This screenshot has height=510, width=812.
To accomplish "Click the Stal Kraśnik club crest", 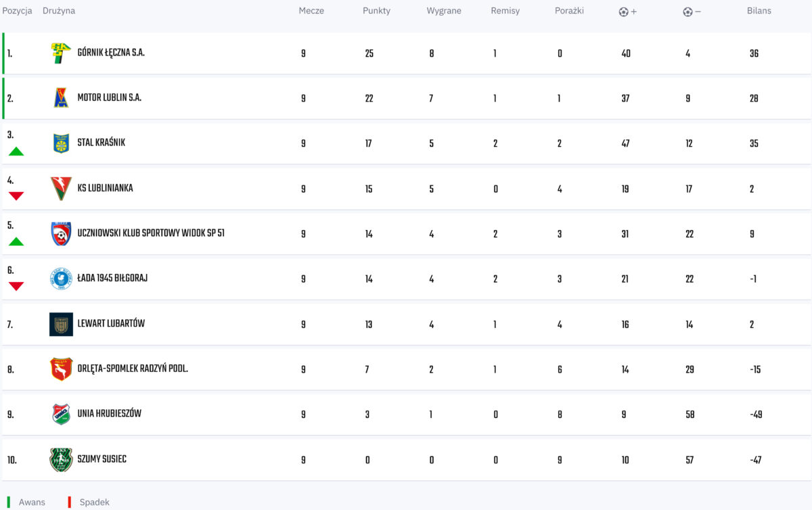I will tap(61, 143).
